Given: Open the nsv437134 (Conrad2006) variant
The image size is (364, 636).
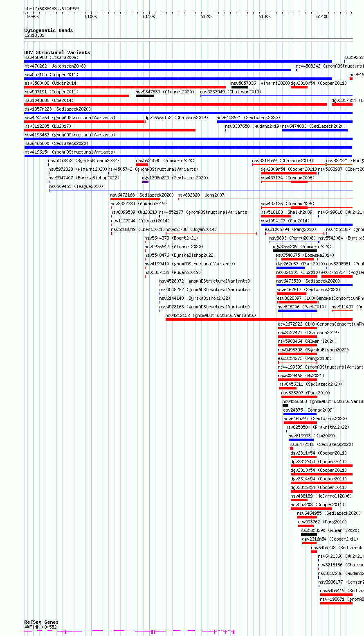Looking at the screenshot, I should tap(288, 178).
